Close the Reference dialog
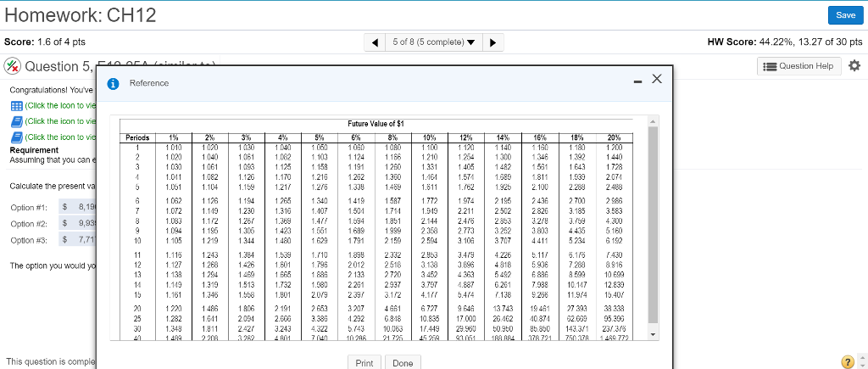 (655, 80)
